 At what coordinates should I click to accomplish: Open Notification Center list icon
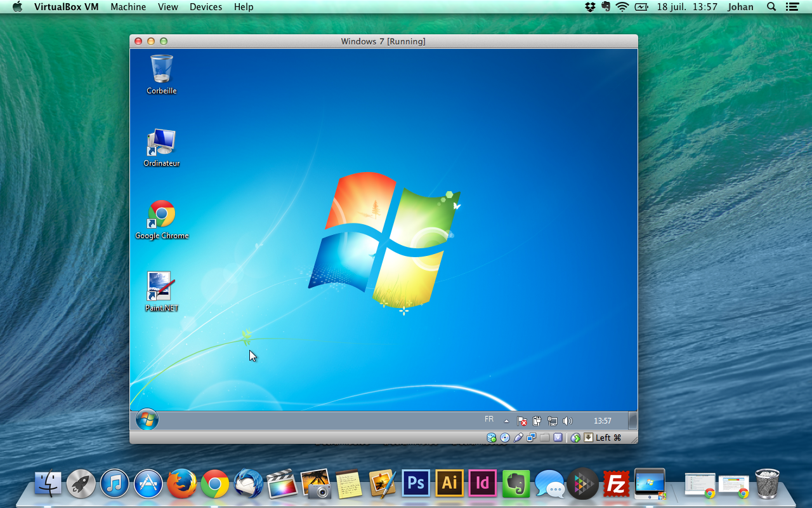pos(792,7)
